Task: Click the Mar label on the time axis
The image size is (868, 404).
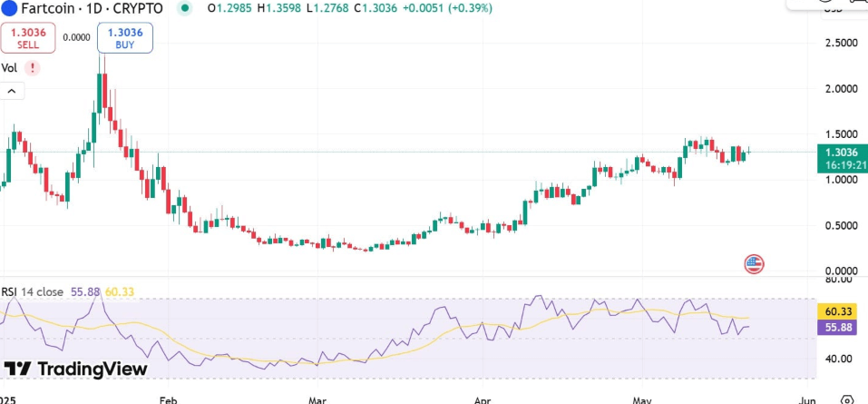Action: coord(317,399)
